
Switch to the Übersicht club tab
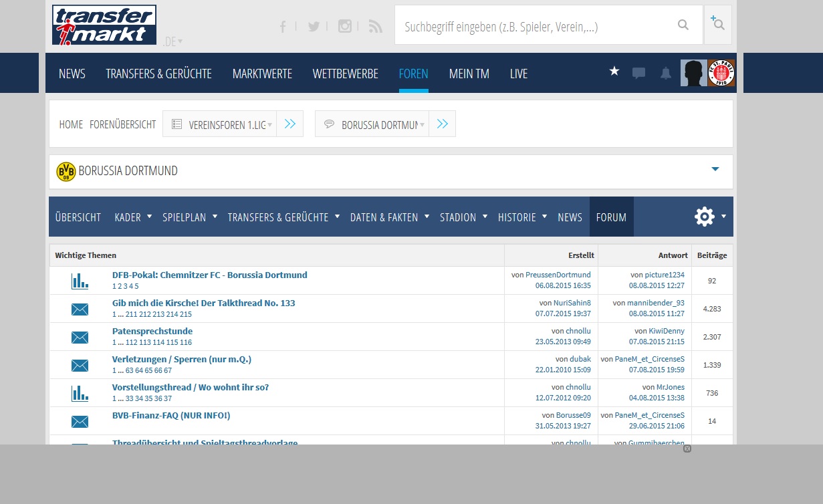(x=78, y=217)
